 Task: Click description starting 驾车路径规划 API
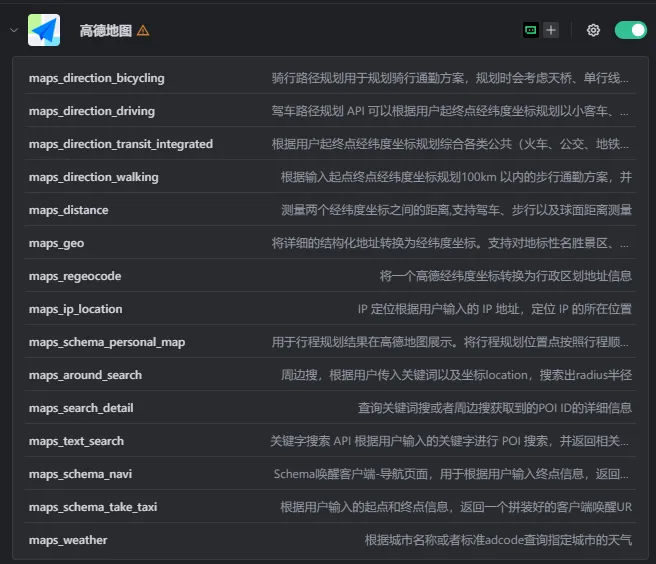click(450, 111)
